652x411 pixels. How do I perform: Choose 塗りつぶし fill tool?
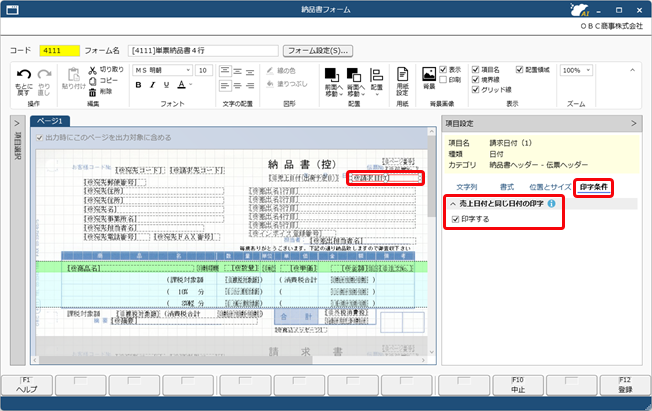tap(287, 84)
